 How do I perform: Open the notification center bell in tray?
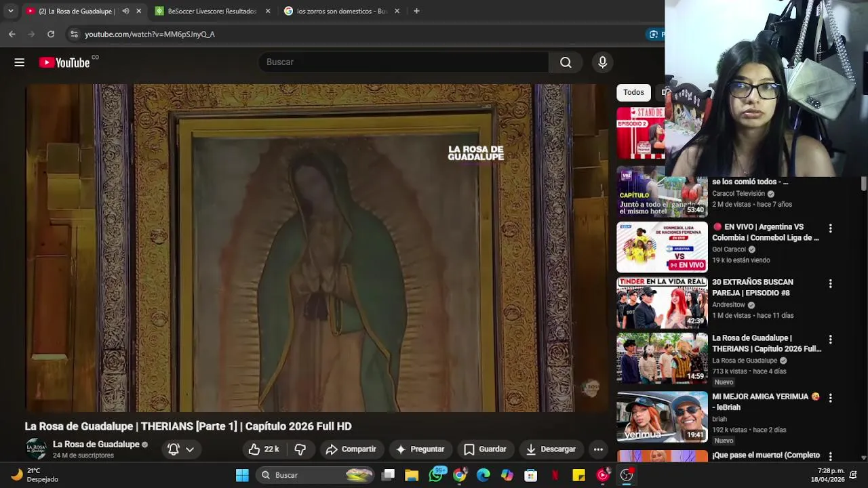(853, 475)
